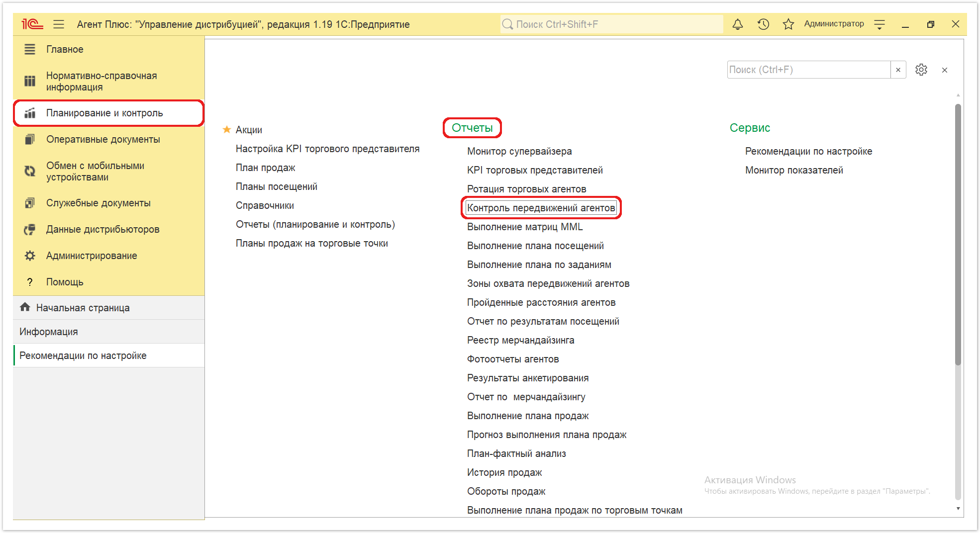Click the Помощь question mark icon
Image resolution: width=980 pixels, height=533 pixels.
[x=30, y=282]
